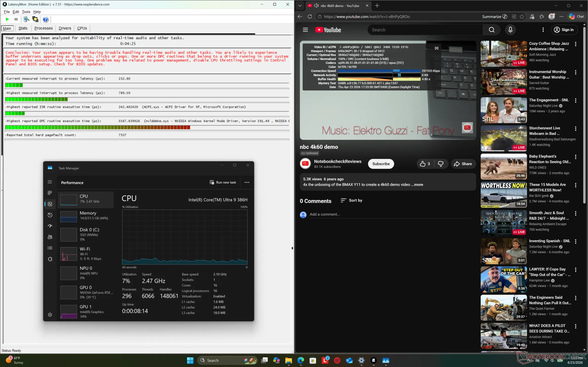The height and width of the screenshot is (367, 588).
Task: Open the Task Manager settings gear
Action: [x=50, y=314]
